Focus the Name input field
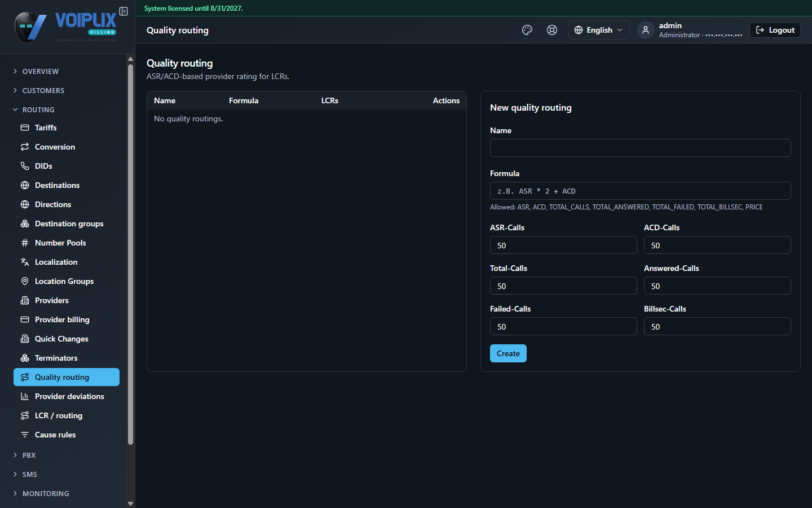This screenshot has height=508, width=812. click(x=640, y=148)
